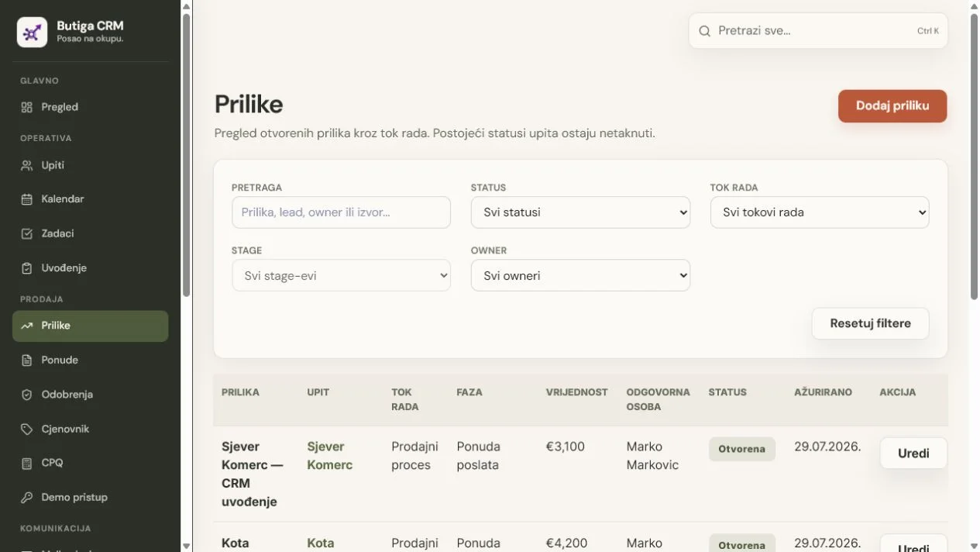This screenshot has height=552, width=980.
Task: Expand the Stage filter dropdown
Action: click(341, 275)
